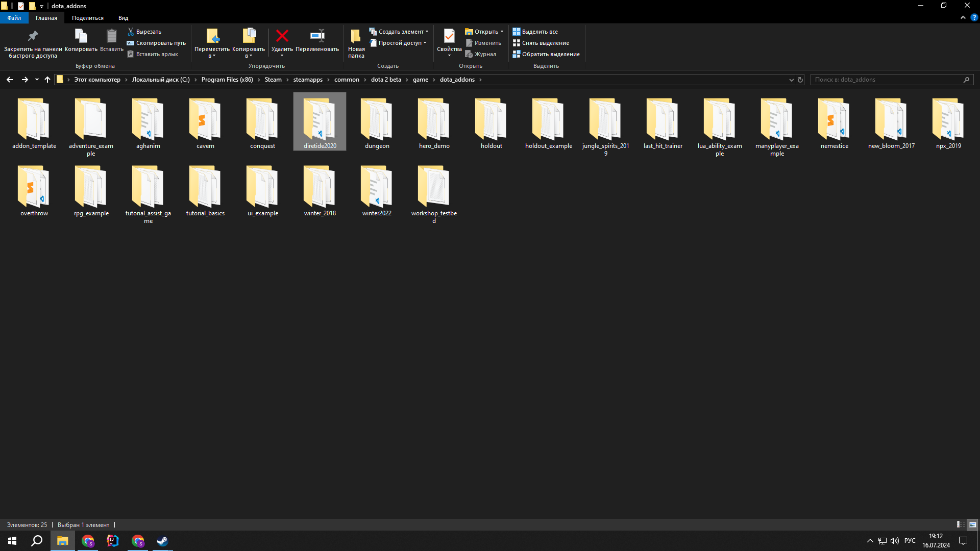Pin folder to Quick access panel
This screenshot has width=980, height=551.
(33, 43)
